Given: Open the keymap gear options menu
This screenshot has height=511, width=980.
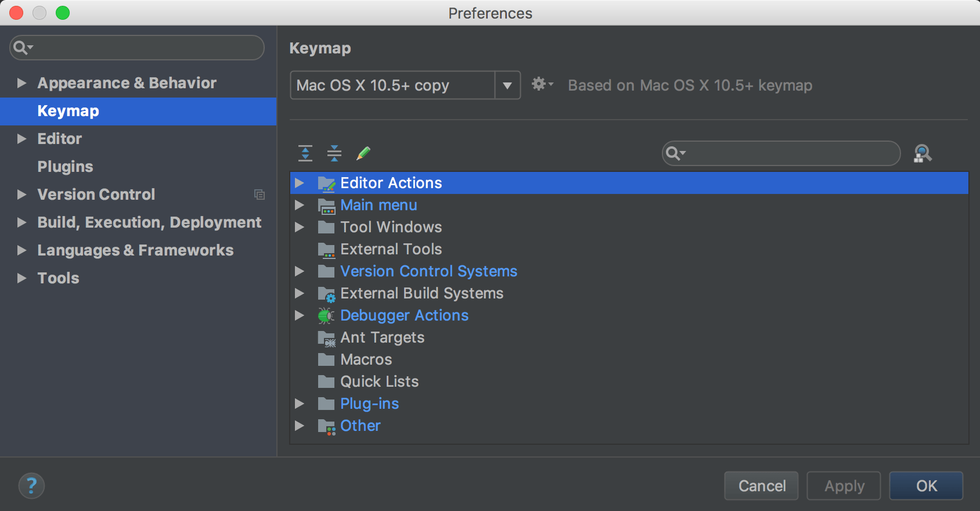Looking at the screenshot, I should 542,85.
